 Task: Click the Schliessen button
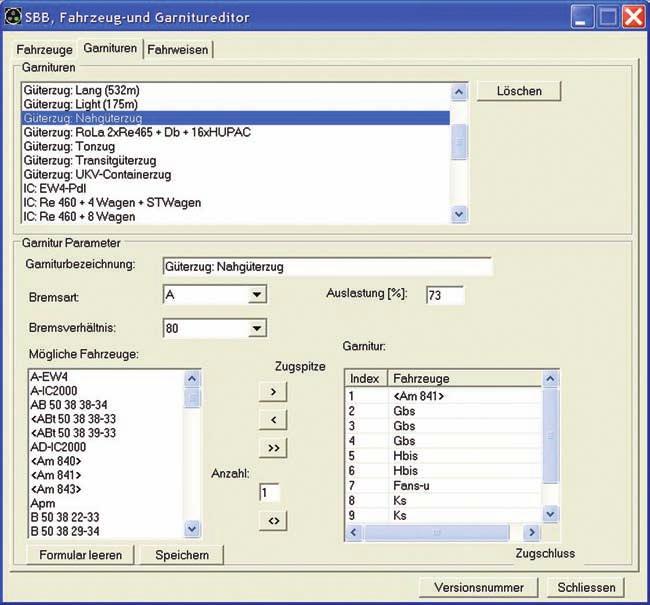tap(586, 588)
